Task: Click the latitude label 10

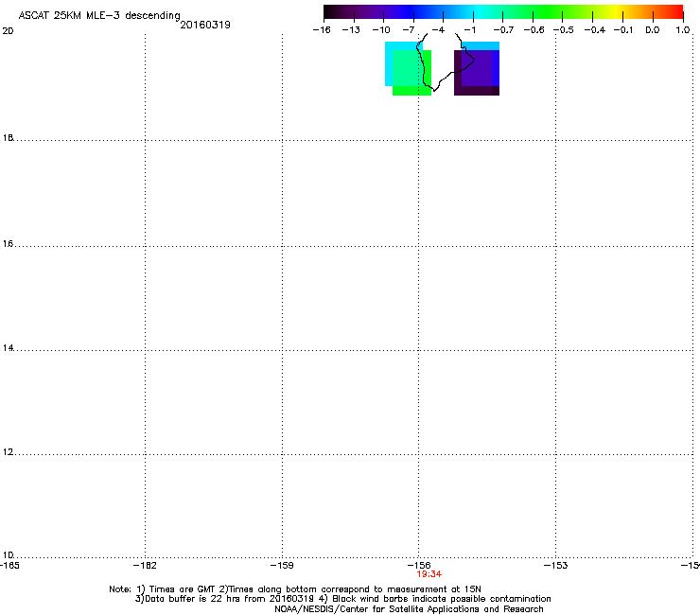Action: tap(8, 555)
